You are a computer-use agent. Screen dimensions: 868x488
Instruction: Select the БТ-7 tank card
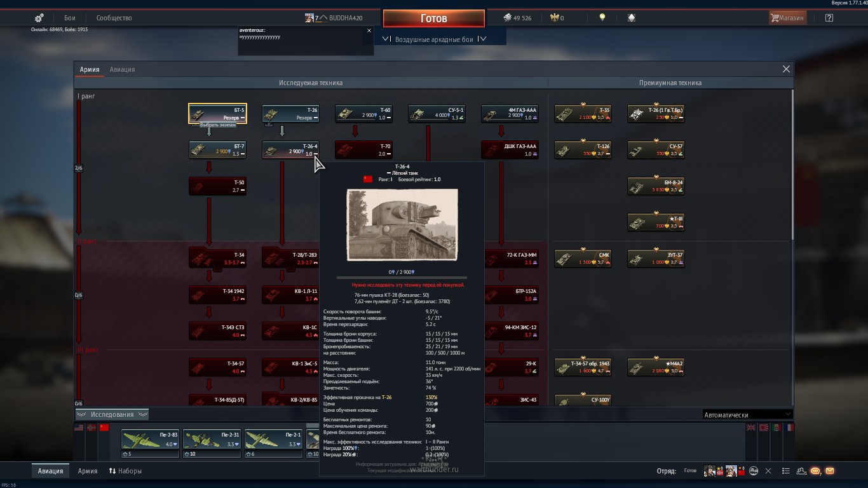tap(217, 150)
